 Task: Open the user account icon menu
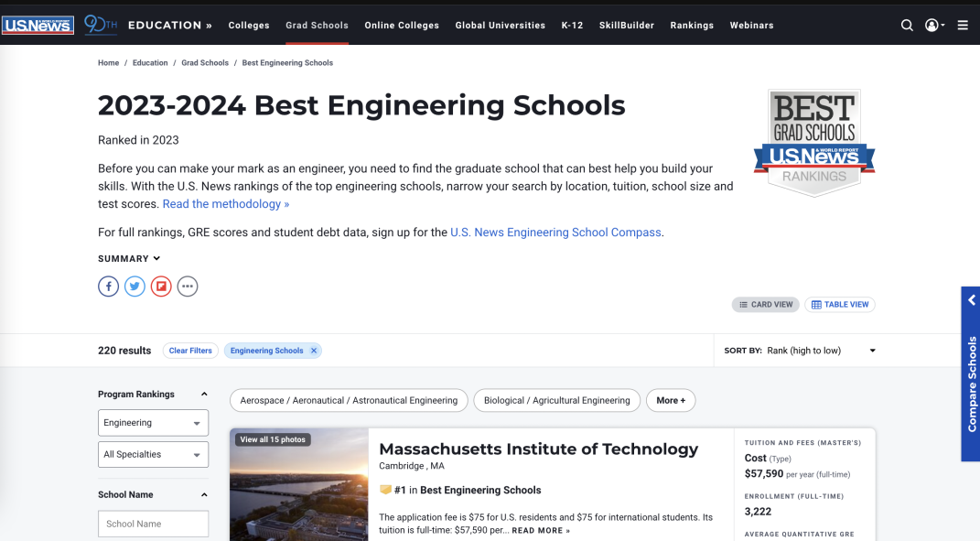pyautogui.click(x=934, y=25)
